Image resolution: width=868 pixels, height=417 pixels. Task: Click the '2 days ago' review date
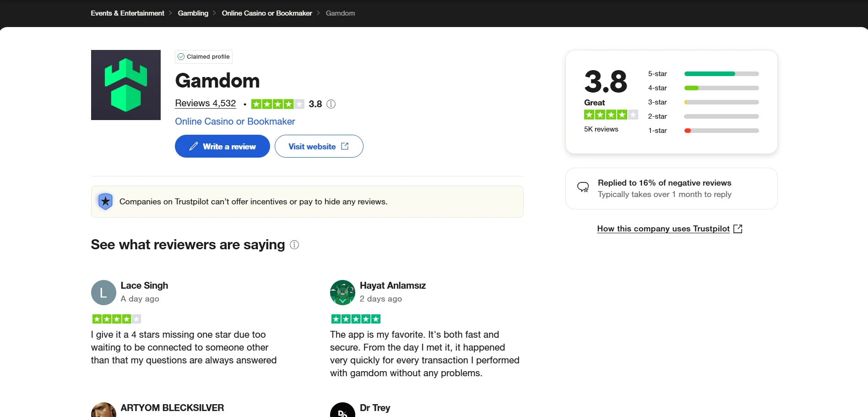(x=381, y=299)
